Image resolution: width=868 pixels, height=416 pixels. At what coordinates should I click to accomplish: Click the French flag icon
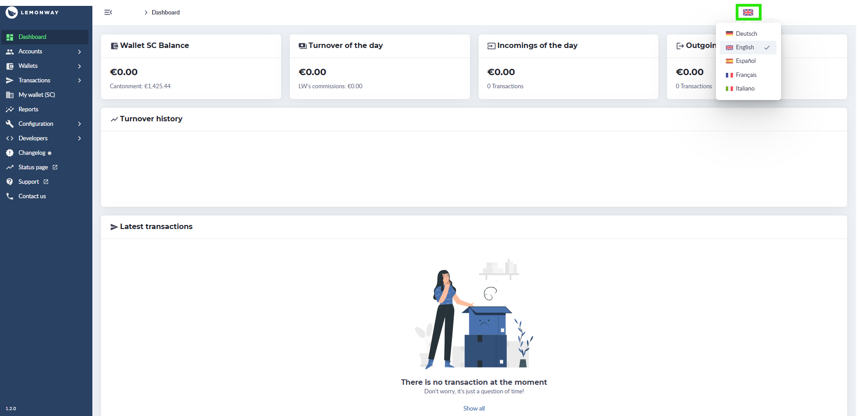click(729, 75)
